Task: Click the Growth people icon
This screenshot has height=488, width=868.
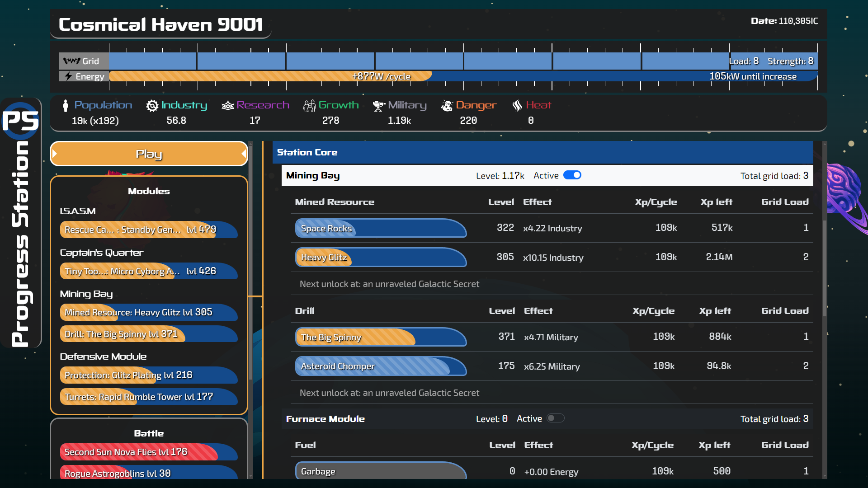Action: pyautogui.click(x=309, y=105)
